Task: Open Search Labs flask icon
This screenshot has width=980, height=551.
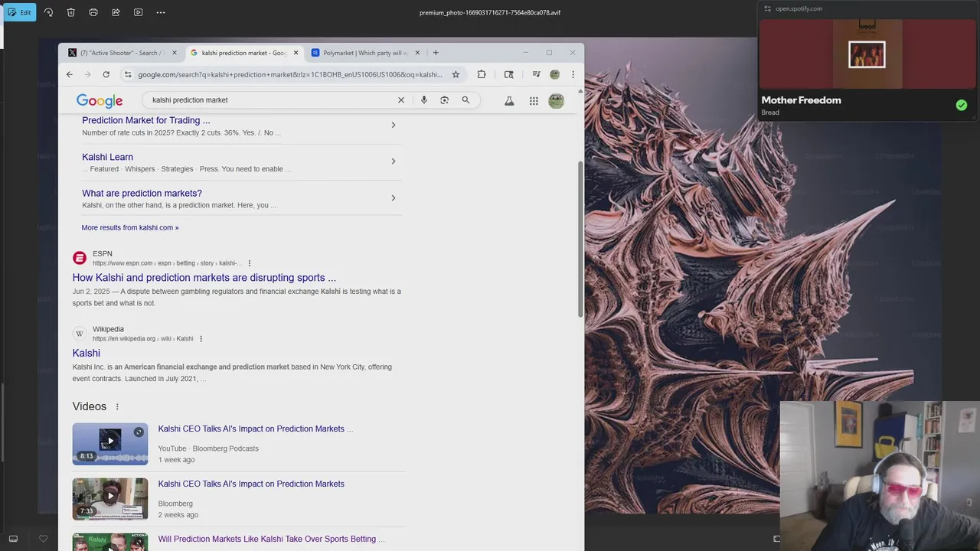Action: (508, 100)
